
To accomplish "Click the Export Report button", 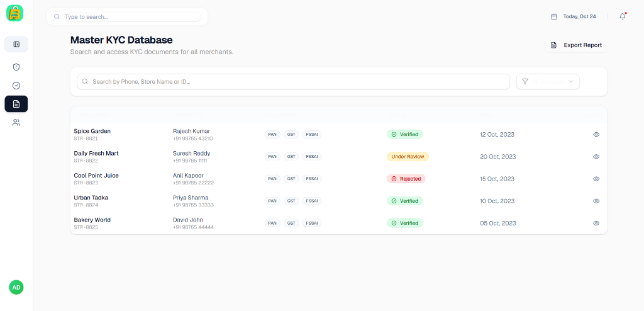I will pyautogui.click(x=576, y=45).
